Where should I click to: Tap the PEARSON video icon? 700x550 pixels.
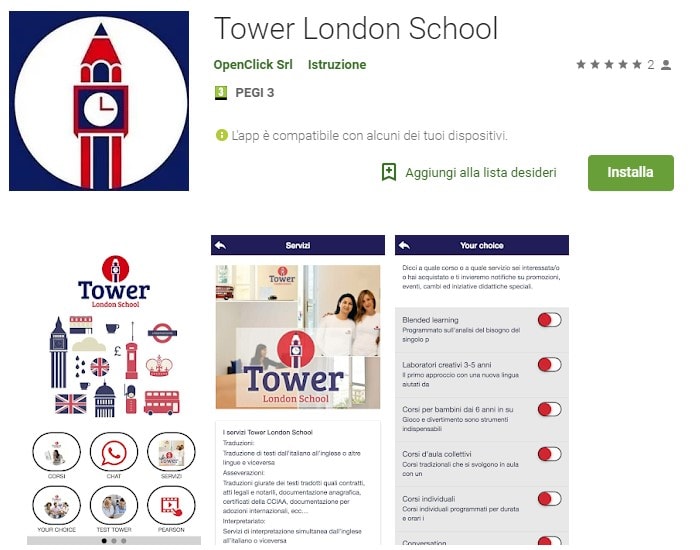tap(171, 506)
